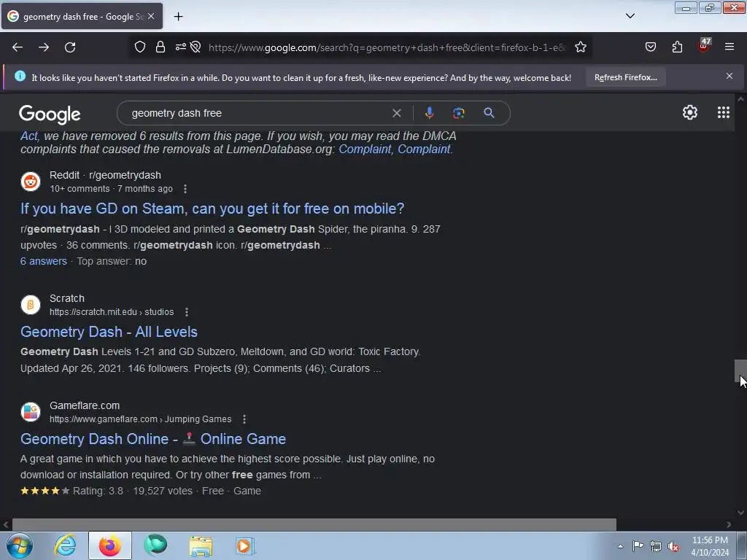Open the Firefox hamburger application menu

[x=729, y=47]
